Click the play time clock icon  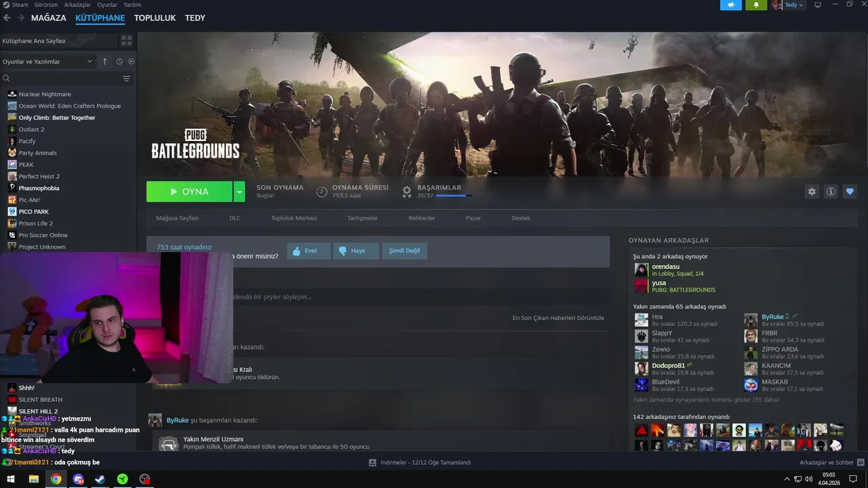[x=322, y=192]
